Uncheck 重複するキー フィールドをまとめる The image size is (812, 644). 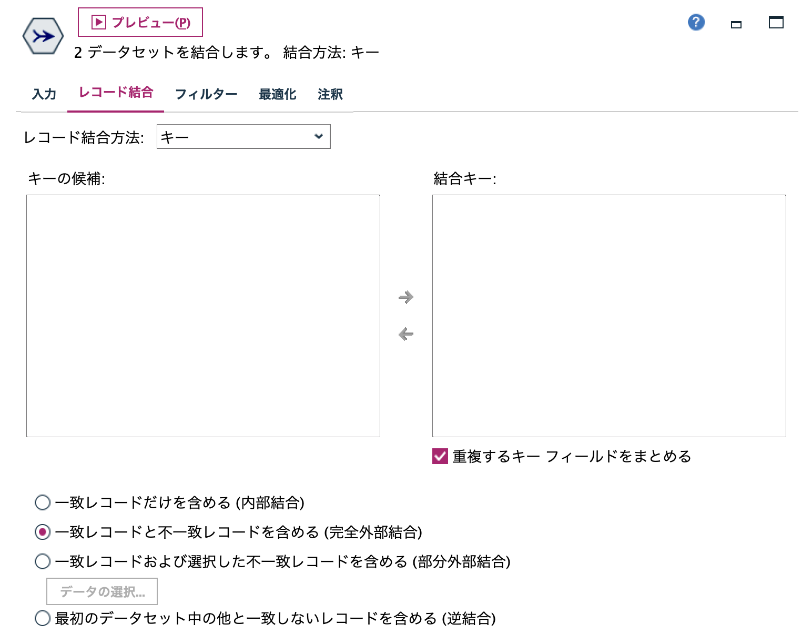pos(439,456)
